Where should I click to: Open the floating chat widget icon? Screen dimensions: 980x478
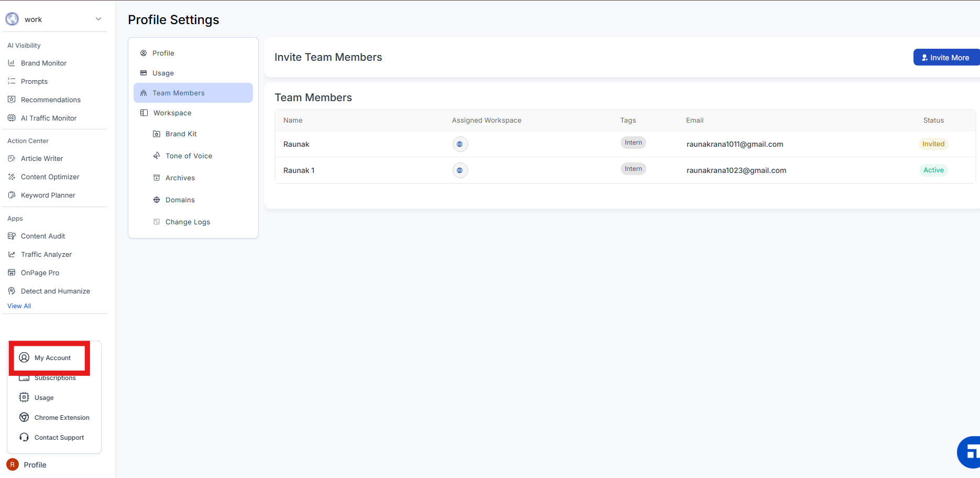(x=970, y=452)
